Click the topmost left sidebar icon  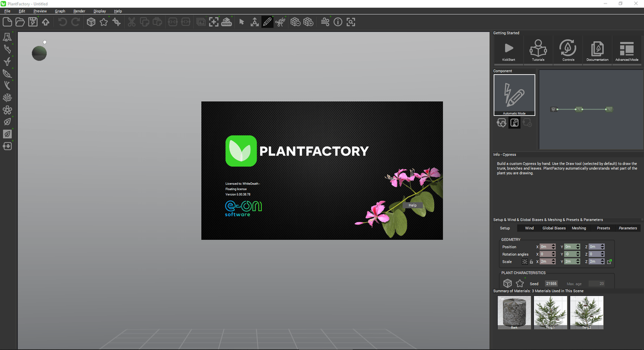coord(8,37)
